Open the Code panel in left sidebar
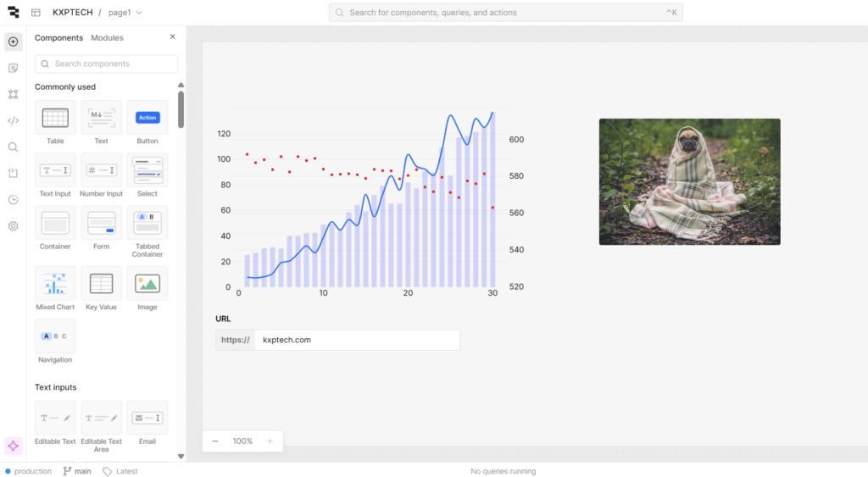 tap(13, 120)
